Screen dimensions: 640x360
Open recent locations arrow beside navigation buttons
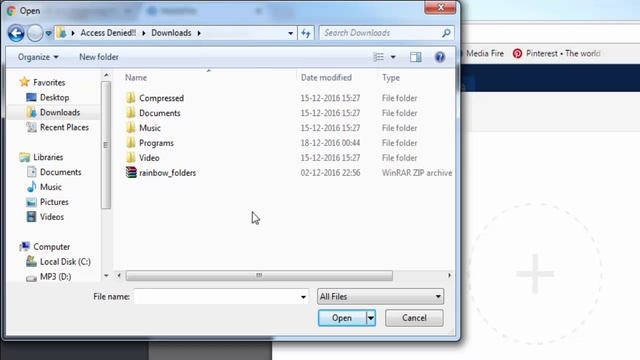[x=48, y=33]
